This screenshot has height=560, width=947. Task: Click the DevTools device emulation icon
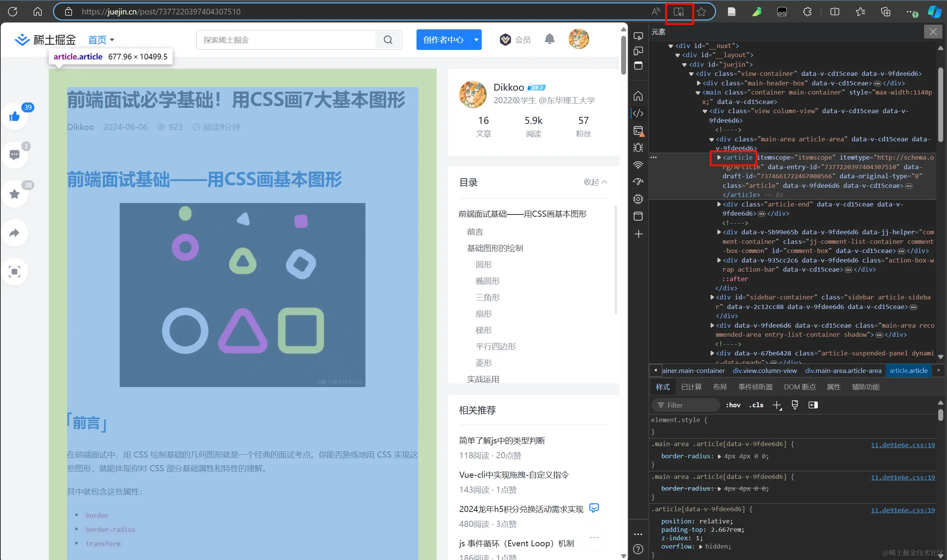(x=638, y=51)
